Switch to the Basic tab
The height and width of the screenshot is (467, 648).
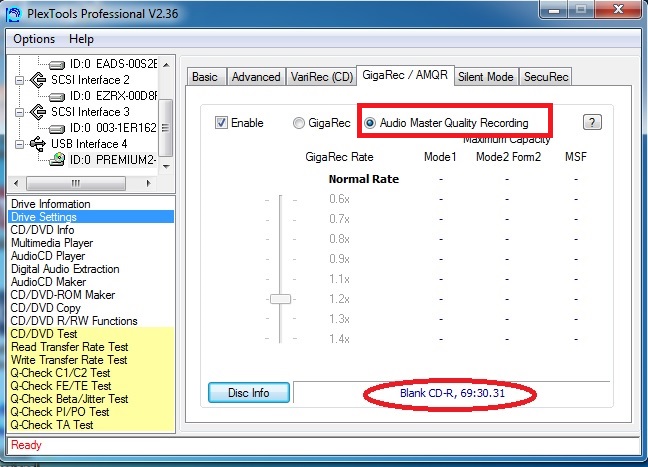pos(205,77)
